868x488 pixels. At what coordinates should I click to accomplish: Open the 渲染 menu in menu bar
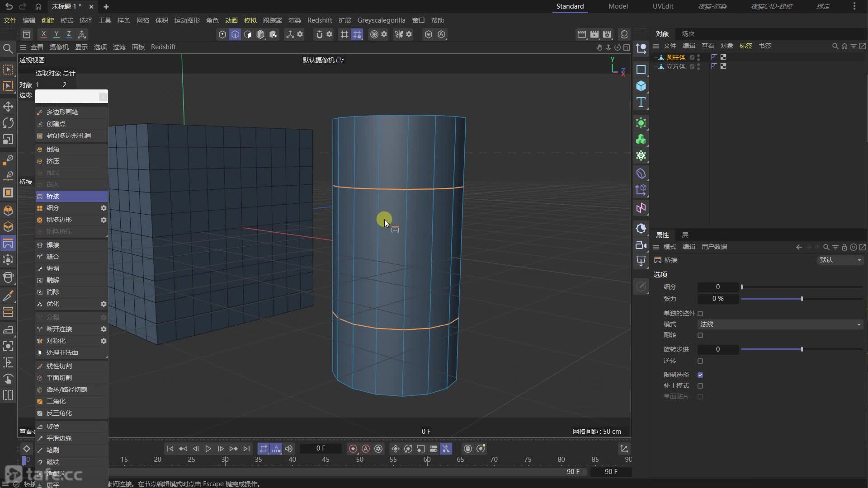click(295, 20)
